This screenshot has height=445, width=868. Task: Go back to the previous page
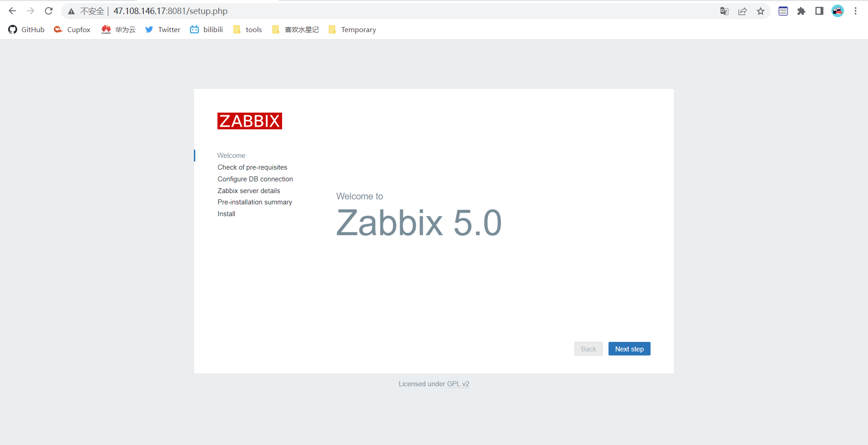pos(13,11)
